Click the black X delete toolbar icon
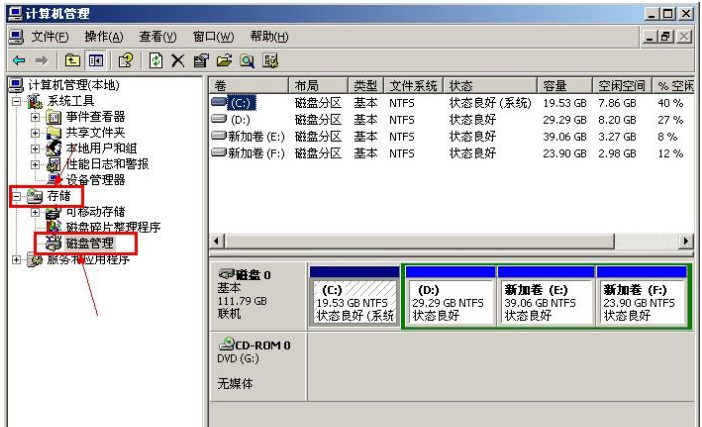 tap(176, 61)
